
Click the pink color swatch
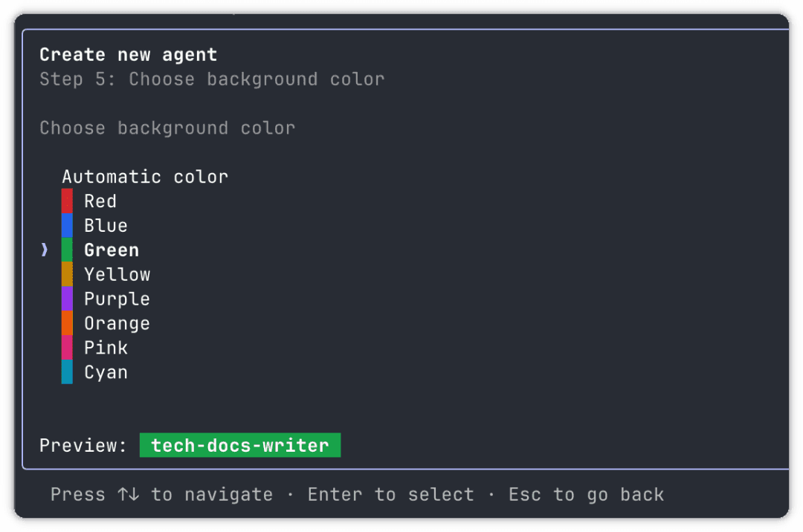(x=67, y=348)
